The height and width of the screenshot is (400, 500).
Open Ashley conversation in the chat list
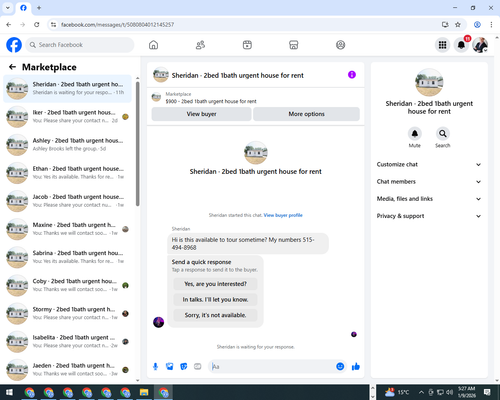(x=67, y=145)
